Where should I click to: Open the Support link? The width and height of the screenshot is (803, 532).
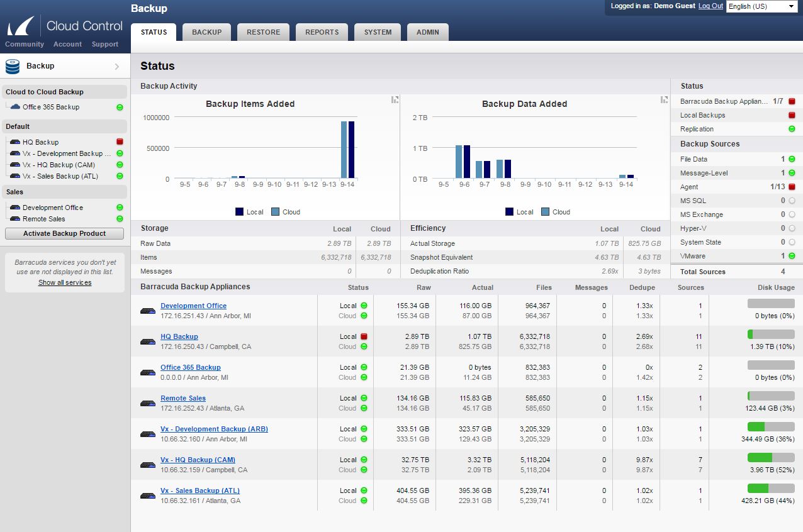[105, 44]
